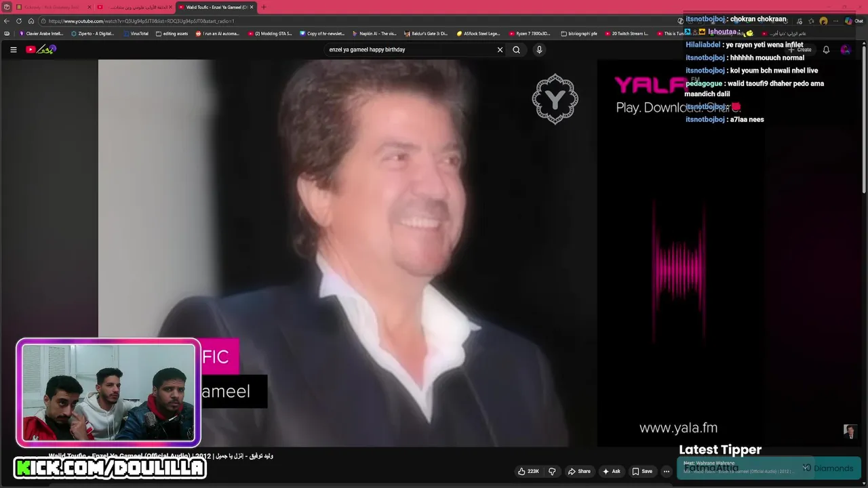Click the Create button in YouTube header
This screenshot has height=488, width=868.
click(x=800, y=49)
